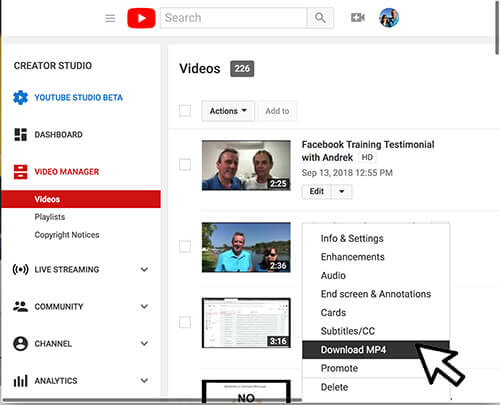Viewport: 500px width, 405px height.
Task: Click the Video Manager icon
Action: (x=20, y=172)
